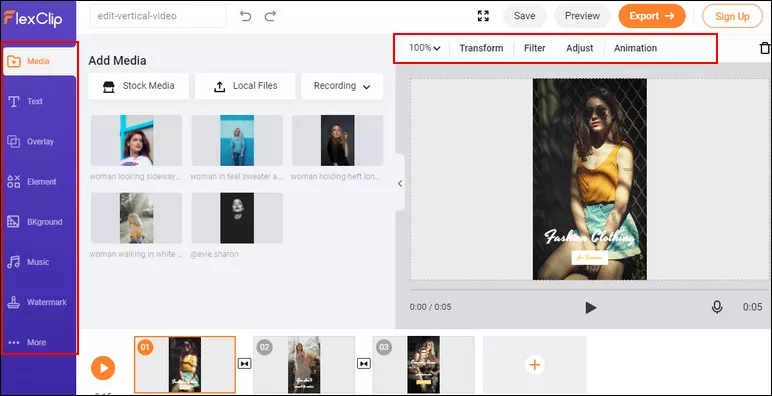Click the Fashion Clothing text on canvas
This screenshot has width=772, height=396.
click(x=589, y=238)
